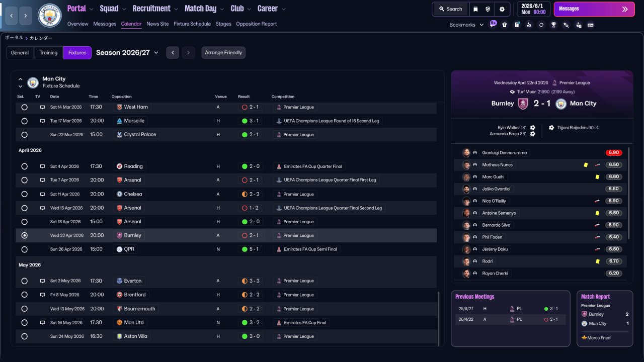Screen dimensions: 644x362
Task: Select the Aston Villa fixture radio button
Action: coord(24,336)
